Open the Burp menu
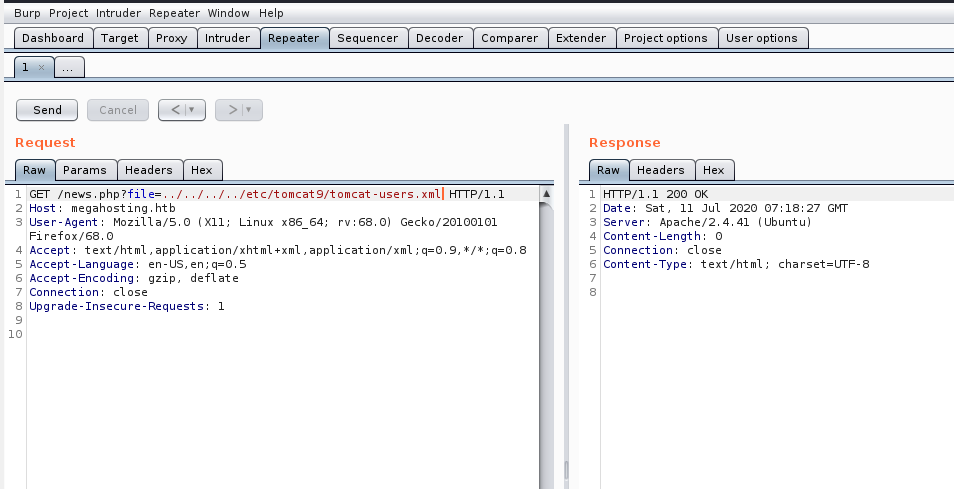The image size is (954, 489). coord(27,13)
